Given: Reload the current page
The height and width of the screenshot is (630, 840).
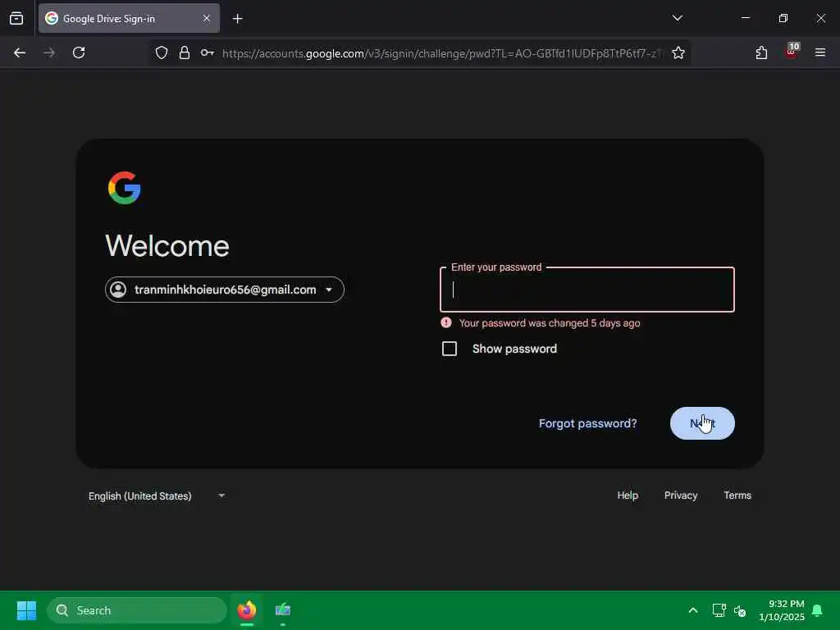Looking at the screenshot, I should (x=79, y=52).
